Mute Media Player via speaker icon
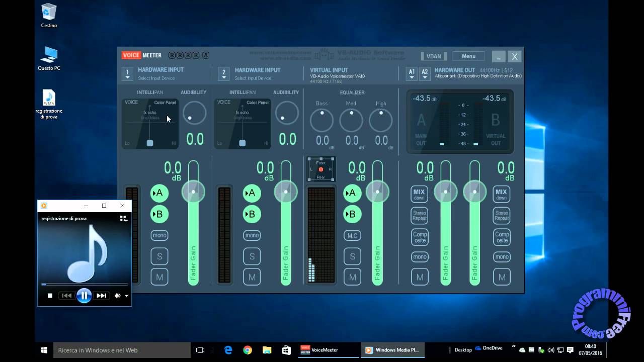This screenshot has height=362, width=644. coord(118,296)
